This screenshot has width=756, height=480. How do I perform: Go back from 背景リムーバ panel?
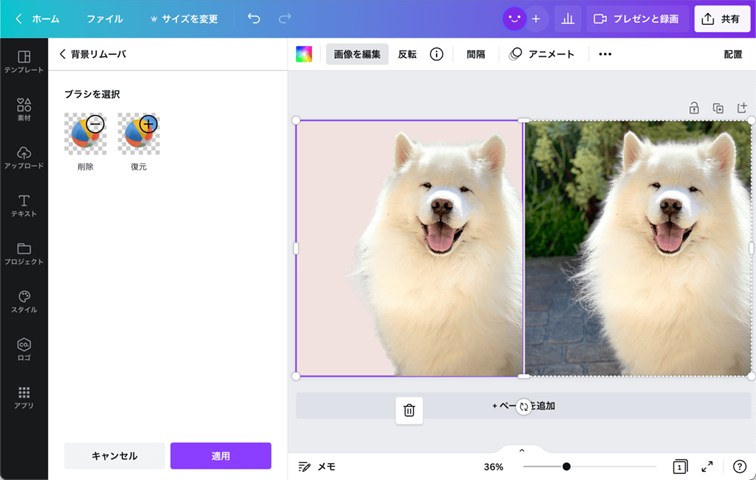pos(63,54)
